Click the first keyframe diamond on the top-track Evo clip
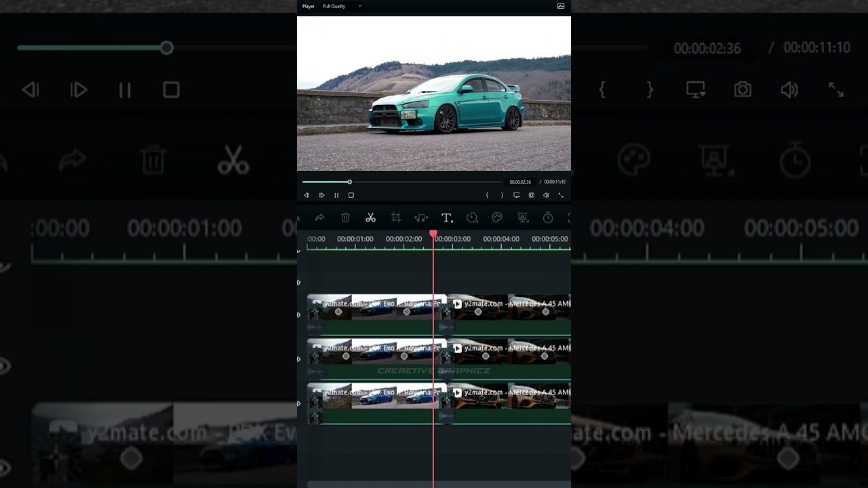Image resolution: width=868 pixels, height=488 pixels. coord(338,312)
